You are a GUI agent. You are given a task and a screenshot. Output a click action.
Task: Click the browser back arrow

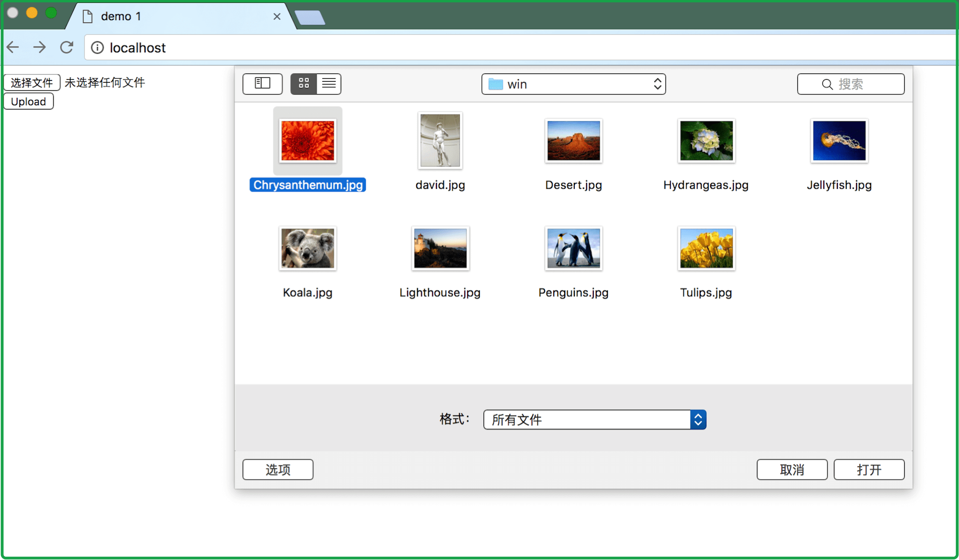(13, 47)
